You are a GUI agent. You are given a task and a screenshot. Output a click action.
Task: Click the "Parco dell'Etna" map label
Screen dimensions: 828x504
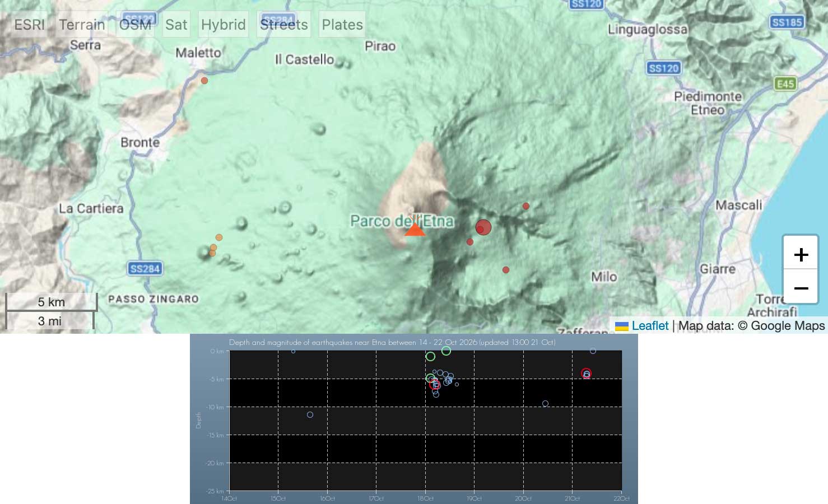pos(402,221)
